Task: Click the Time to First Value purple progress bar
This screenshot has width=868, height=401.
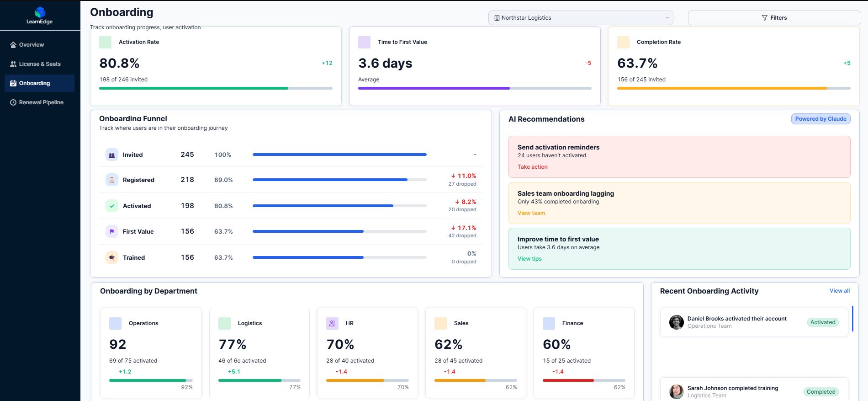Action: click(475, 88)
